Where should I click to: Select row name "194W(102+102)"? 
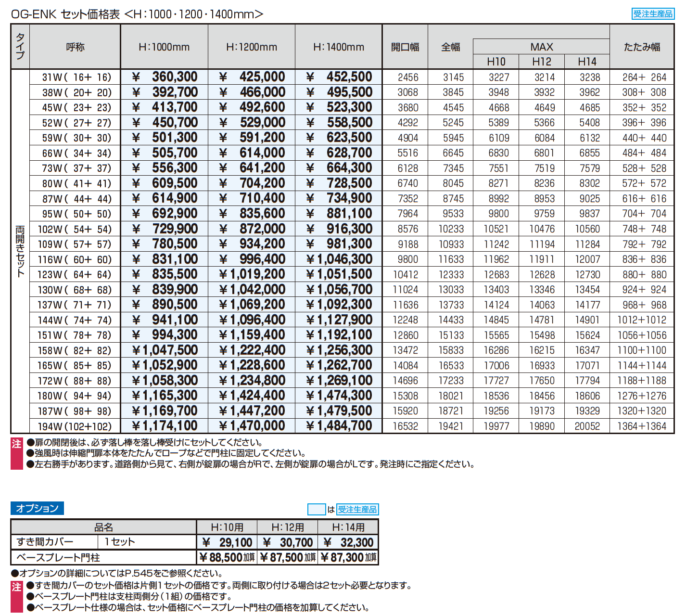(x=75, y=426)
